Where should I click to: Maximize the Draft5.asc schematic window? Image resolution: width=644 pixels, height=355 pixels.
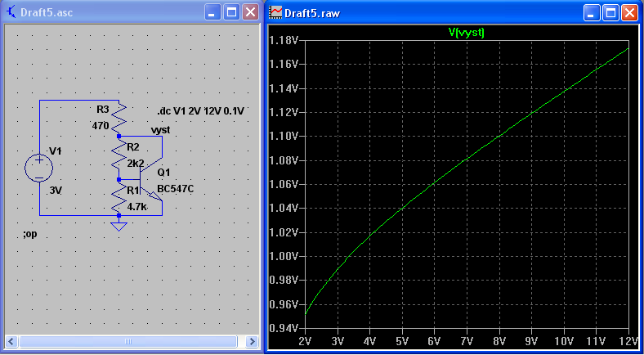pos(231,12)
